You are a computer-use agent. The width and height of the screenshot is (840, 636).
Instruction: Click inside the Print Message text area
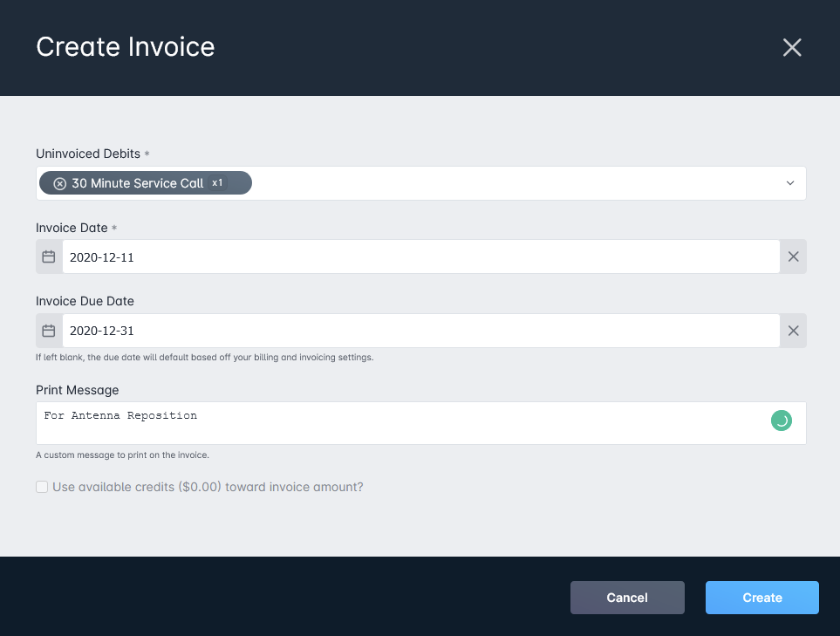[x=421, y=423]
